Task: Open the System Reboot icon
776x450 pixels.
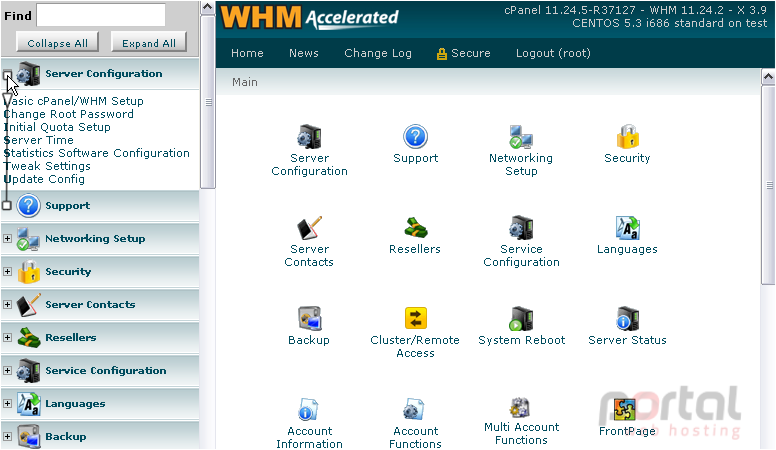Action: (x=521, y=319)
